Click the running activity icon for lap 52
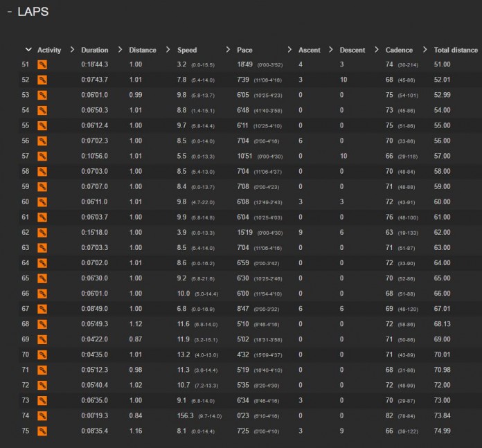The height and width of the screenshot is (448, 482). point(42,80)
